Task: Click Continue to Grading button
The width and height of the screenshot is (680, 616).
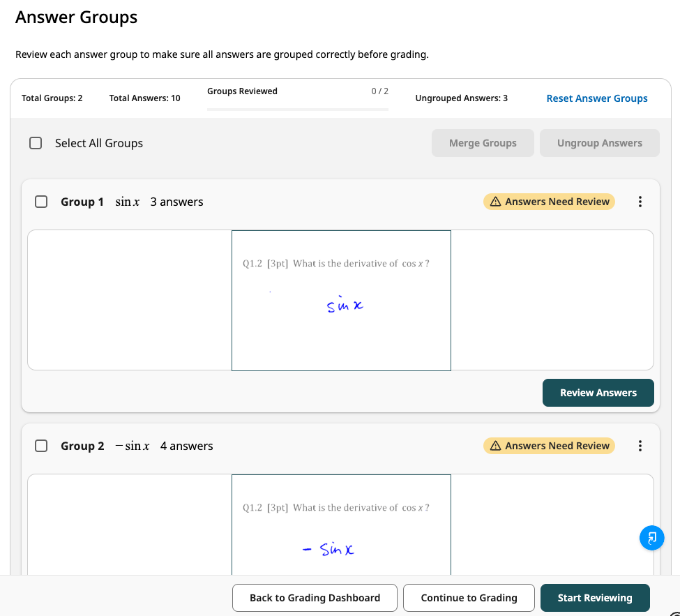Action: pos(469,598)
